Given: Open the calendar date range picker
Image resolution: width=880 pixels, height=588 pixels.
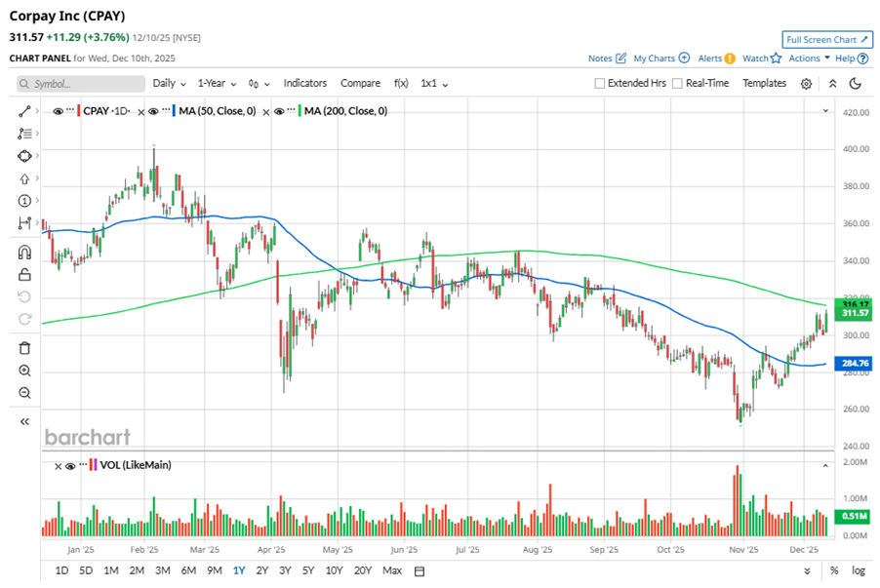Looking at the screenshot, I should [x=420, y=571].
